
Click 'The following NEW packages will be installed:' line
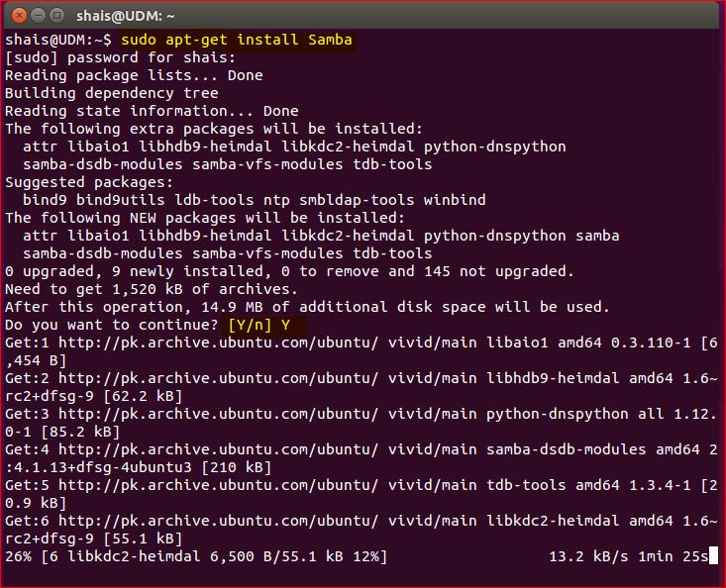pyautogui.click(x=205, y=218)
